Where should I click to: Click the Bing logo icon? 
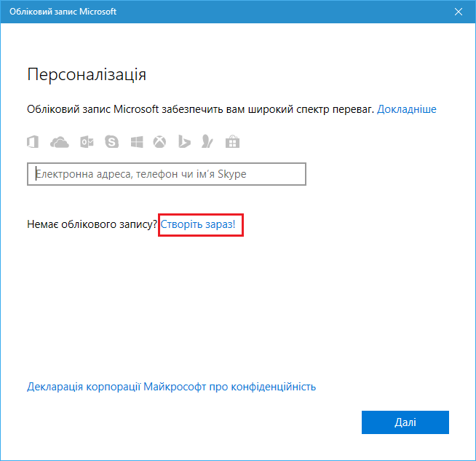coord(184,141)
